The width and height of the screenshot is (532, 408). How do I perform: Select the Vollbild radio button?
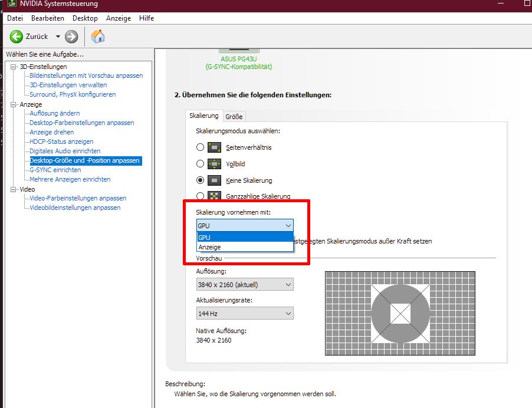(x=200, y=164)
